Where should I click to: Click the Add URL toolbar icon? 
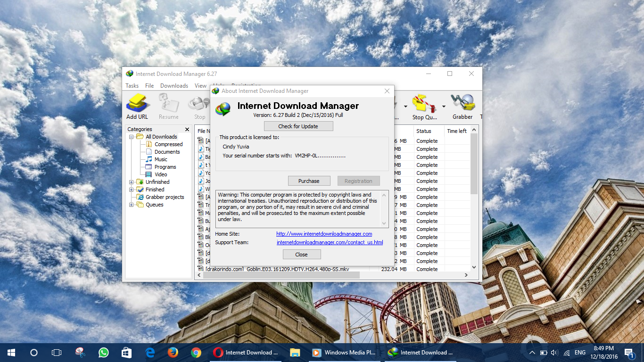pyautogui.click(x=137, y=106)
